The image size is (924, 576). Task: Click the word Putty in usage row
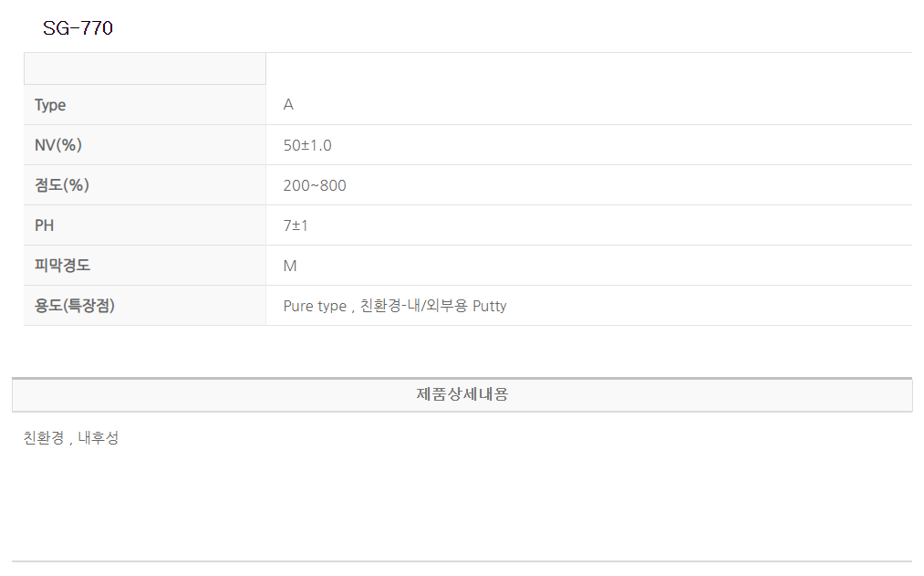pos(489,306)
